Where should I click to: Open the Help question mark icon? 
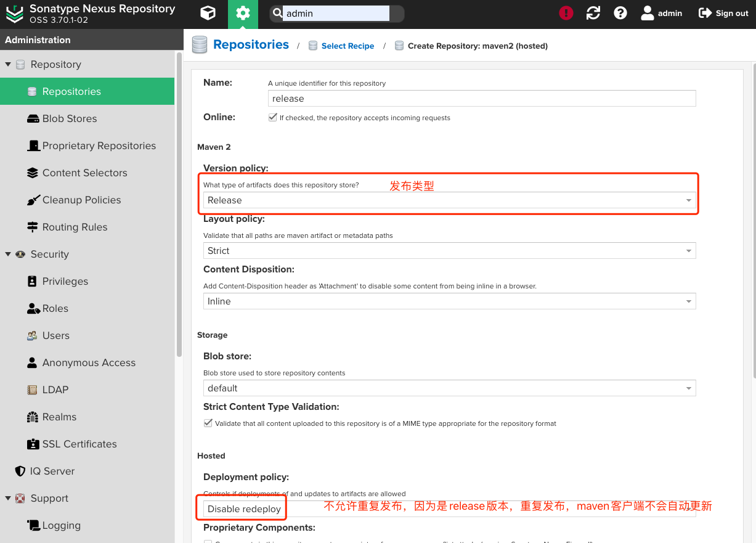tap(620, 13)
